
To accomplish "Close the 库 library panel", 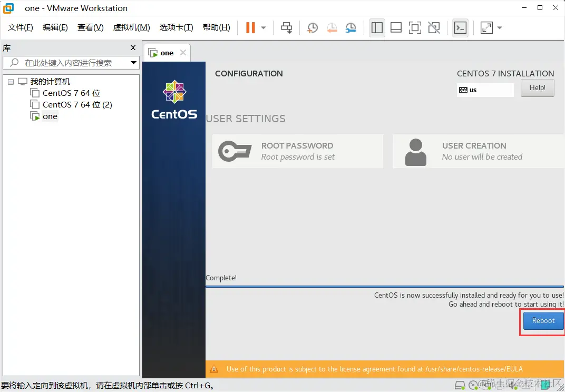I will pyautogui.click(x=133, y=47).
